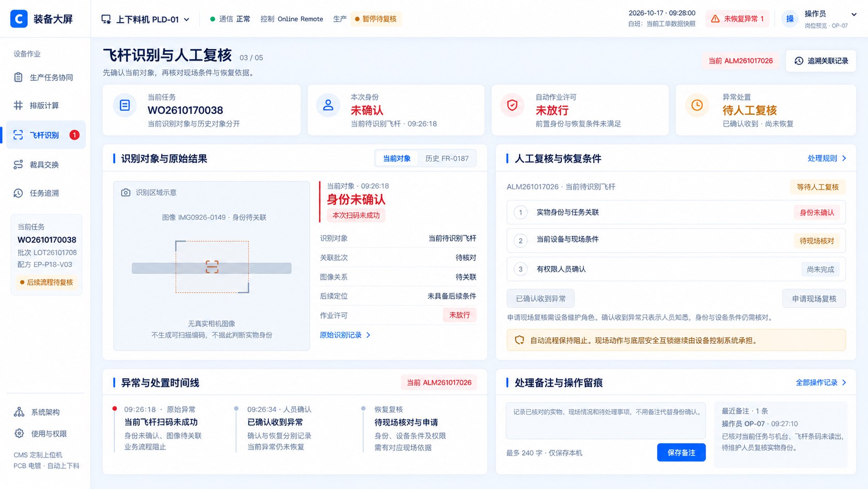868x489 pixels.
Task: Click the 追溯关联记录 button
Action: (821, 61)
